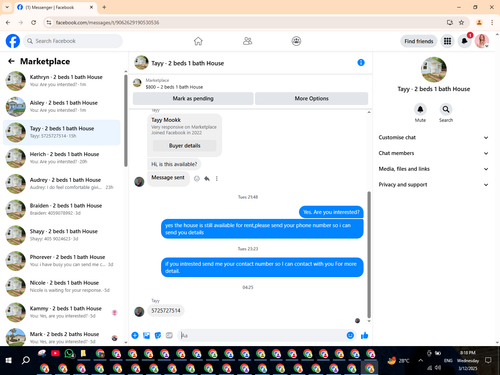Open the emoji picker in message box
Image resolution: width=500 pixels, height=375 pixels.
click(x=350, y=335)
